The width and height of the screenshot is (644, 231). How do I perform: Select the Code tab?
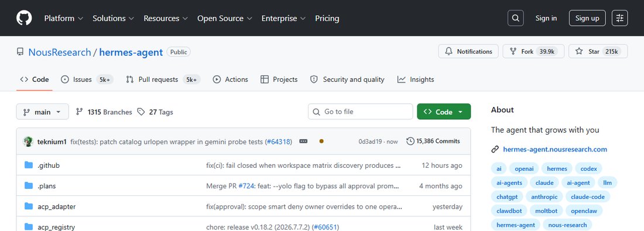[35, 80]
